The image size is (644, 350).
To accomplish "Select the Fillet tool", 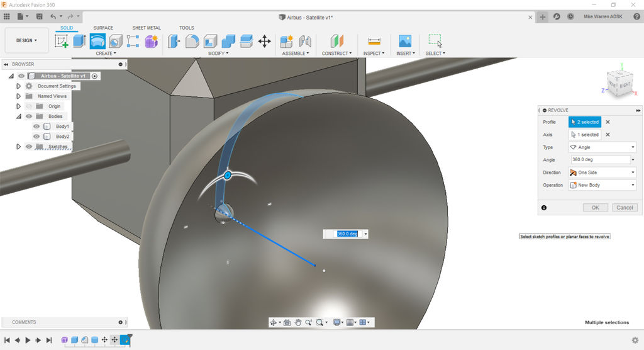I will click(192, 41).
